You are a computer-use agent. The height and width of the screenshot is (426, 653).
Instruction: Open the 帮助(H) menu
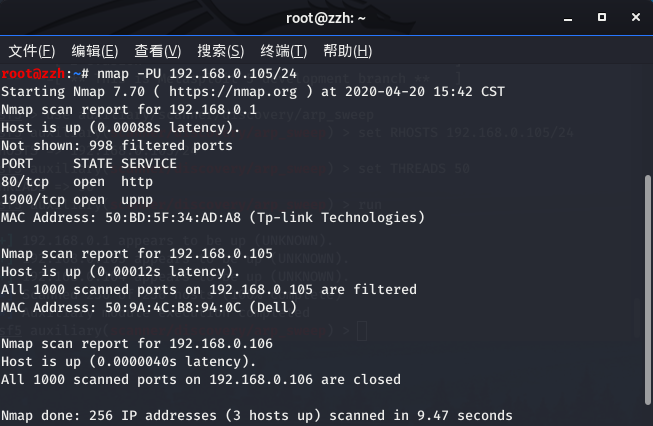pyautogui.click(x=347, y=51)
